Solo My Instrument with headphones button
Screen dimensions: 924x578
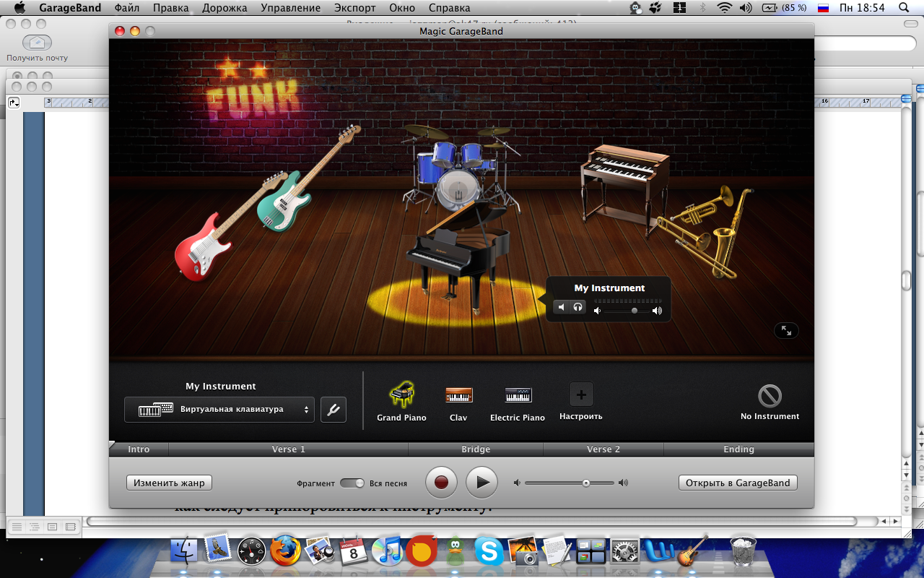coord(577,307)
